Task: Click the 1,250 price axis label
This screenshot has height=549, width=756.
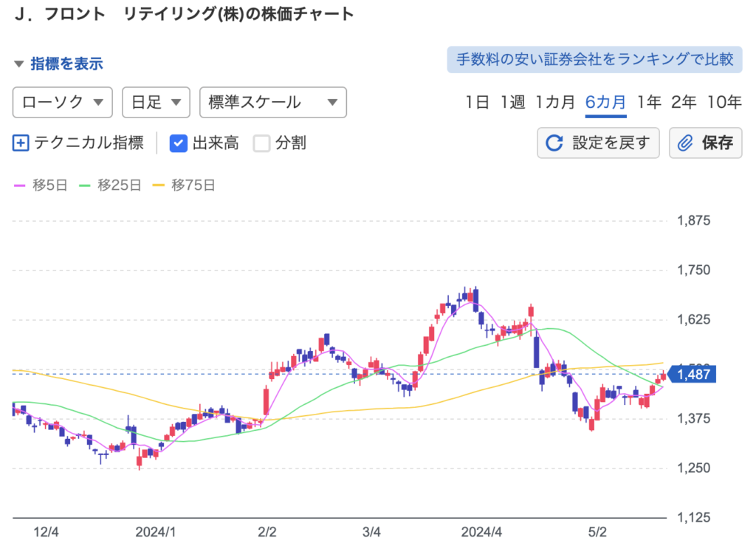Action: tap(693, 468)
